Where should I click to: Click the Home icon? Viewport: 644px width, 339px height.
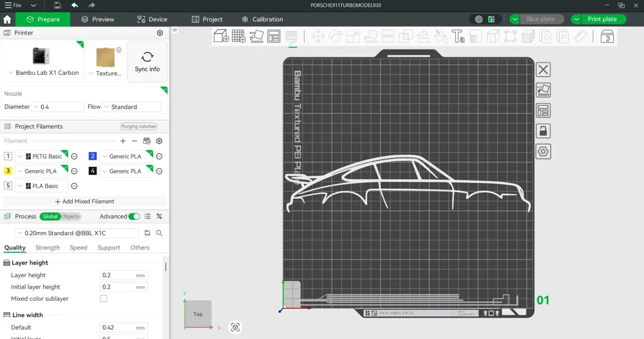7,19
